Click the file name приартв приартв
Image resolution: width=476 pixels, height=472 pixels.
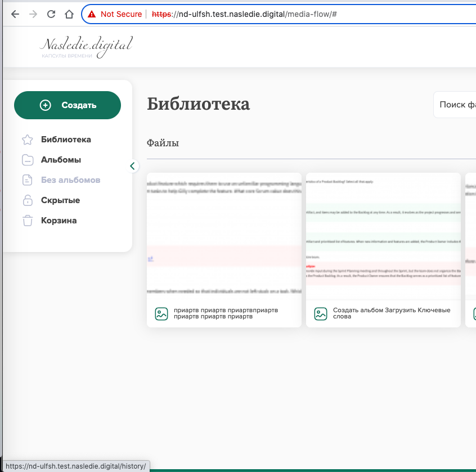point(226,313)
